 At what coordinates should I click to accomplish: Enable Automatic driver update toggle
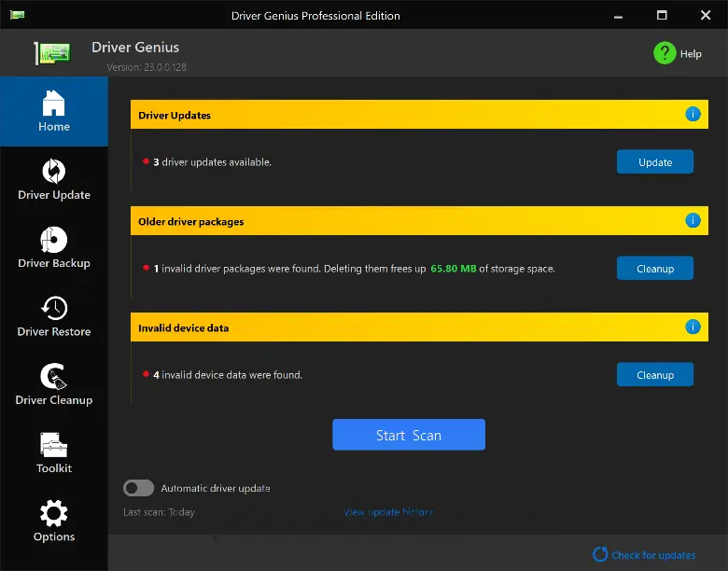coord(138,488)
